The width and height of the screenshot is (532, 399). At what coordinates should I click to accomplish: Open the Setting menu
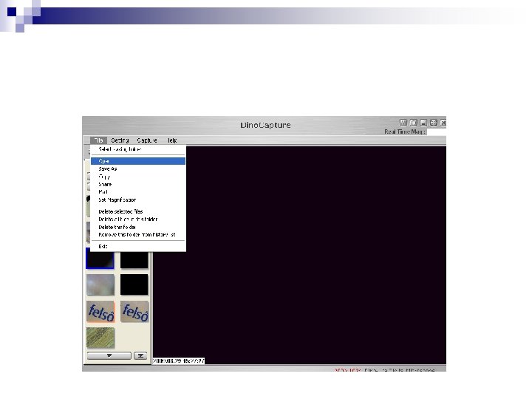pos(120,140)
